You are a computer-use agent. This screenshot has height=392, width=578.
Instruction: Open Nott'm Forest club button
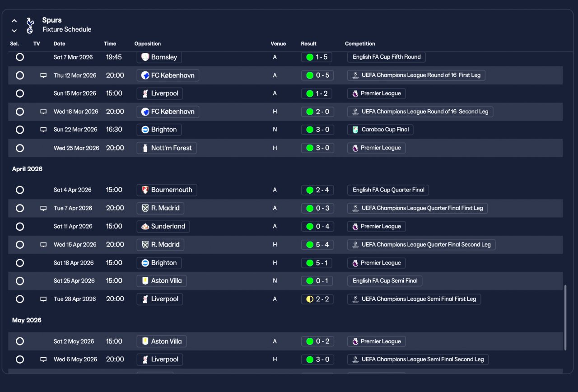click(167, 148)
